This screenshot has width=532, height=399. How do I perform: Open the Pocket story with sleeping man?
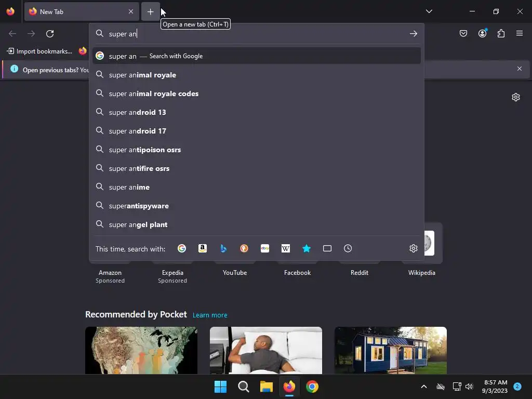[x=266, y=350]
